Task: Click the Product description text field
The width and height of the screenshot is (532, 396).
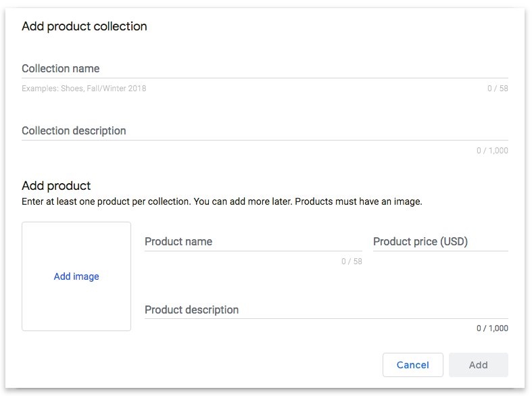Action: point(327,310)
